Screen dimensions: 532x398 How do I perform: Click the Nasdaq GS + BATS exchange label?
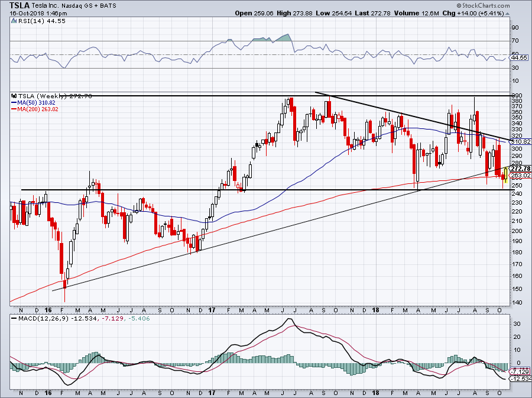click(89, 6)
